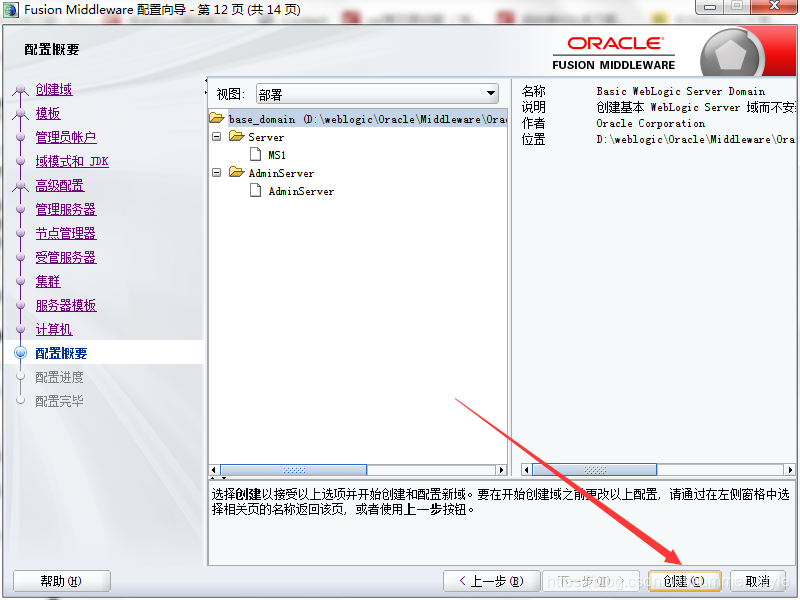Click the AdminServer leaf document icon
The height and width of the screenshot is (600, 800).
click(x=256, y=190)
